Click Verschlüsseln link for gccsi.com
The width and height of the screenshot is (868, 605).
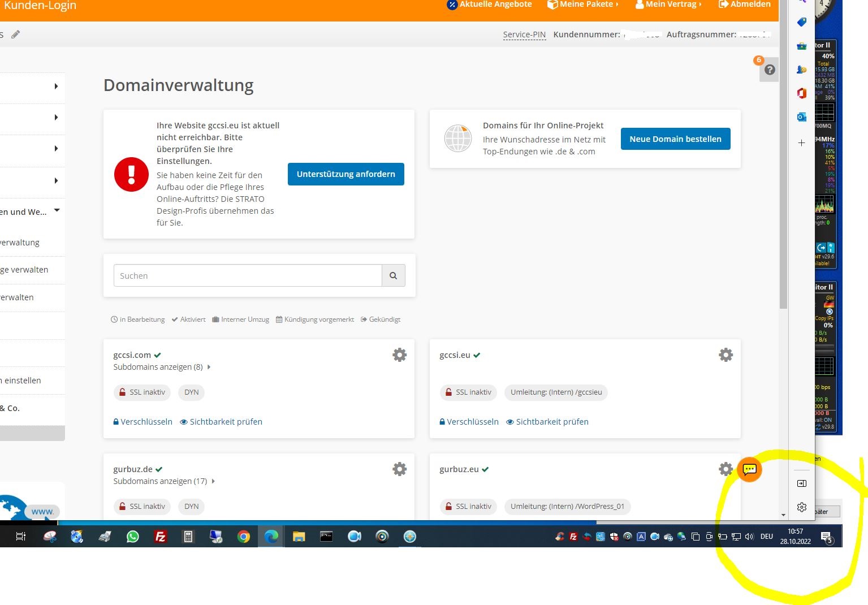point(143,422)
